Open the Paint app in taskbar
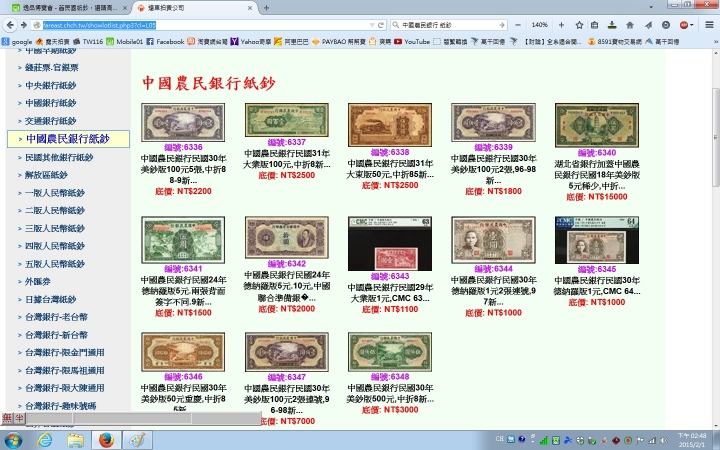This screenshot has width=720, height=450. (x=137, y=440)
